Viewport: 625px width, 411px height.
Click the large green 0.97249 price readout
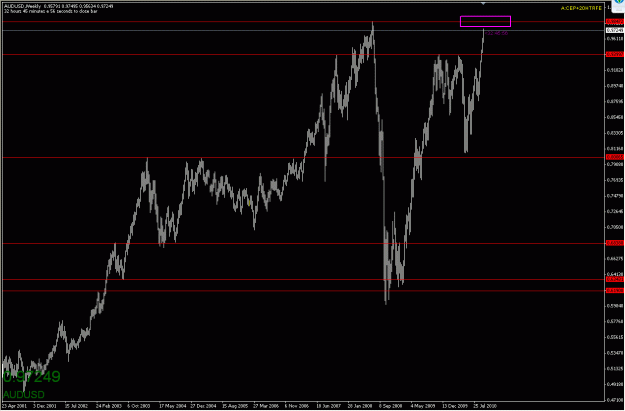(x=32, y=377)
